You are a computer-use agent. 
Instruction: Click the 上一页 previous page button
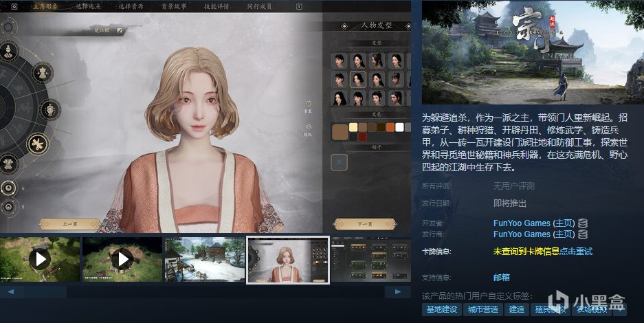tap(70, 224)
